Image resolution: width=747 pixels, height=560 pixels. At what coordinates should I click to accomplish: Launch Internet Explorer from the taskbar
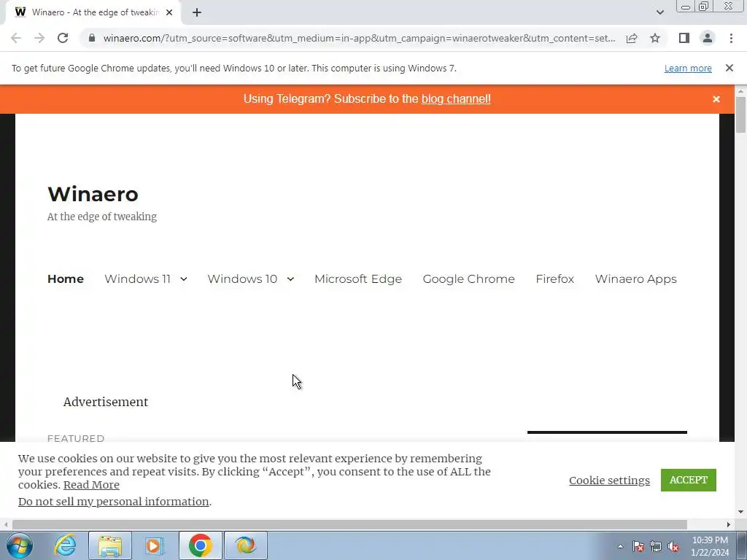[65, 545]
